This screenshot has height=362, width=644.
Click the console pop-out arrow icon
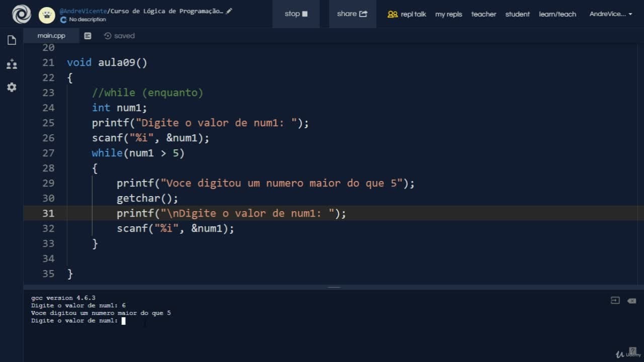coord(615,301)
